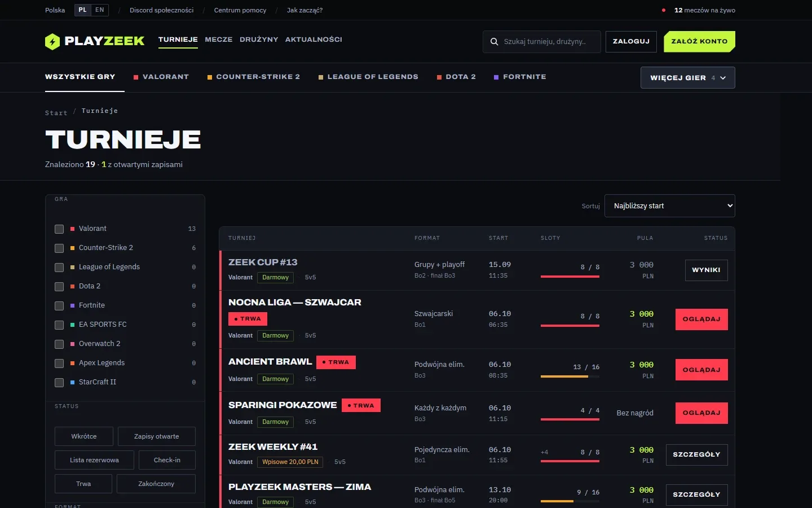Open the Discord społeczności link
The image size is (812, 508).
(x=161, y=10)
